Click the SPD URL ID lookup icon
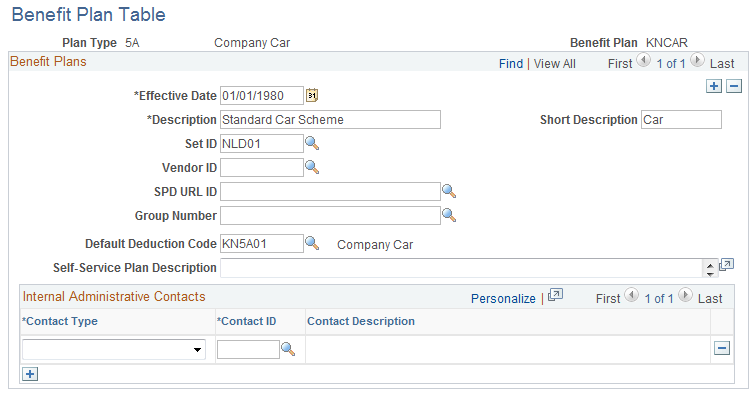The image size is (756, 395). pyautogui.click(x=449, y=191)
